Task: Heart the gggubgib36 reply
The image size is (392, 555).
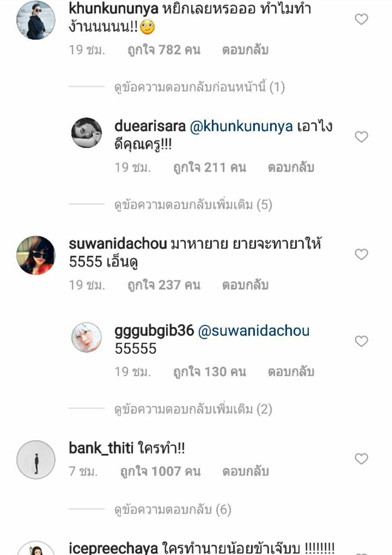Action: pos(361,341)
